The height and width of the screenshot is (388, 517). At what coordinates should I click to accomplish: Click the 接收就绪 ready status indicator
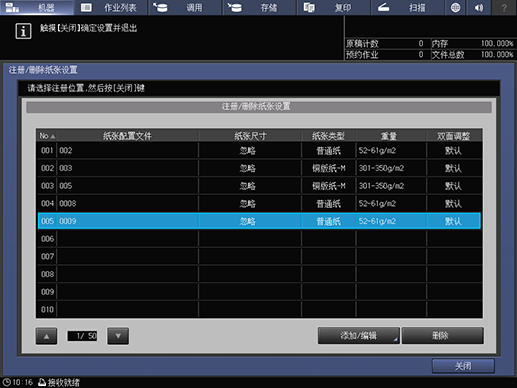coord(59,382)
